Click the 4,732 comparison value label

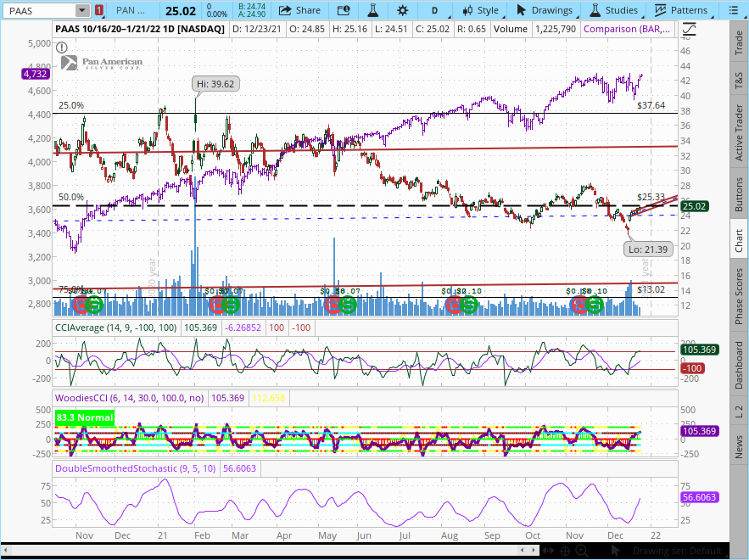click(36, 74)
